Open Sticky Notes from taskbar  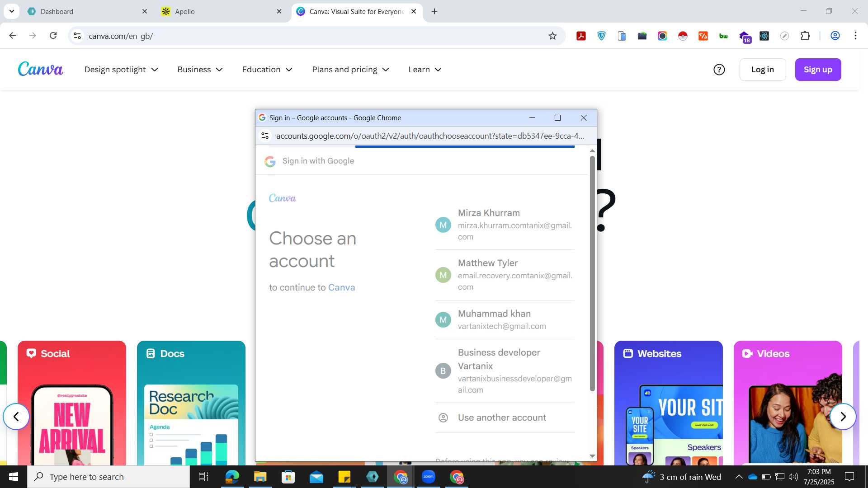(x=344, y=477)
